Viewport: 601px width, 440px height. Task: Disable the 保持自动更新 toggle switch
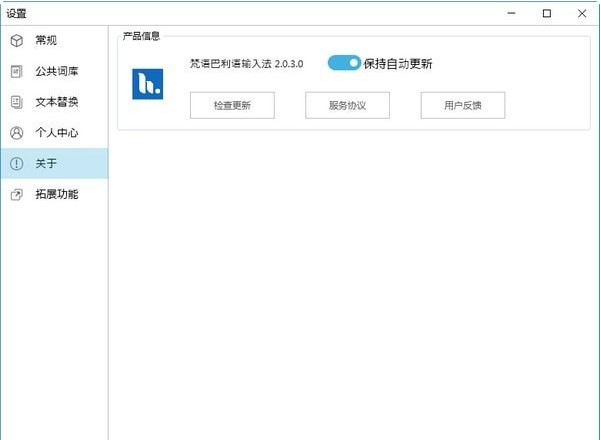pos(344,63)
